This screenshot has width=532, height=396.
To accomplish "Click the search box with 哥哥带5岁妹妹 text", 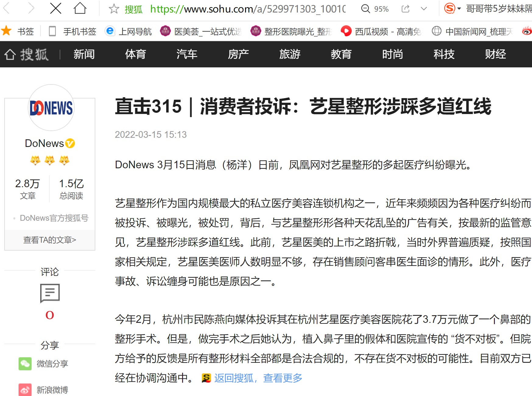I will [x=499, y=9].
